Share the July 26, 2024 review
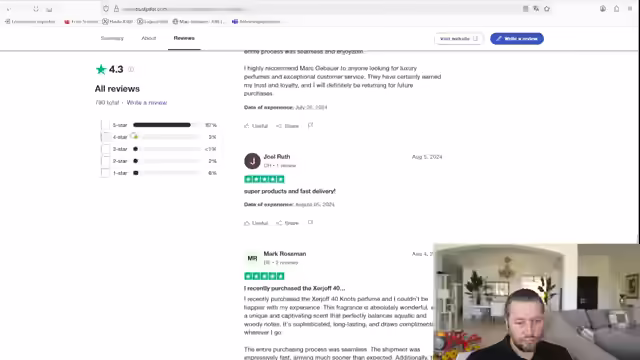This screenshot has width=640, height=360. [287, 126]
